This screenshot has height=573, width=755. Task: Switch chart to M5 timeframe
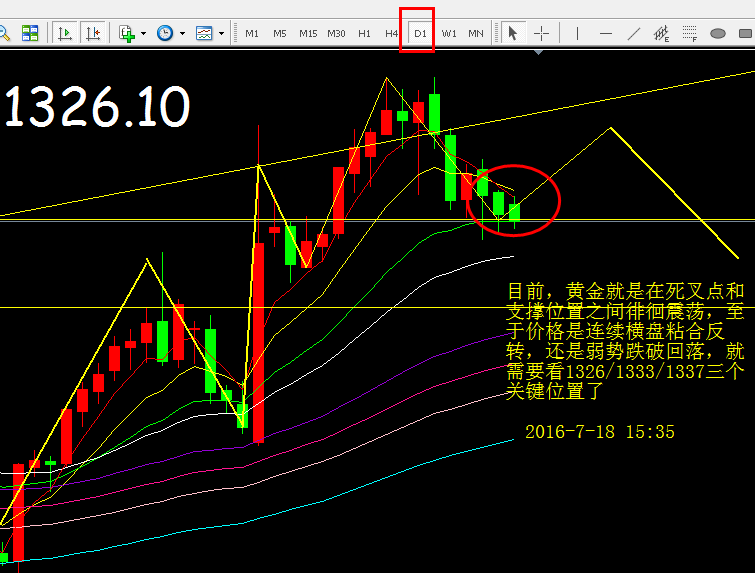[280, 34]
